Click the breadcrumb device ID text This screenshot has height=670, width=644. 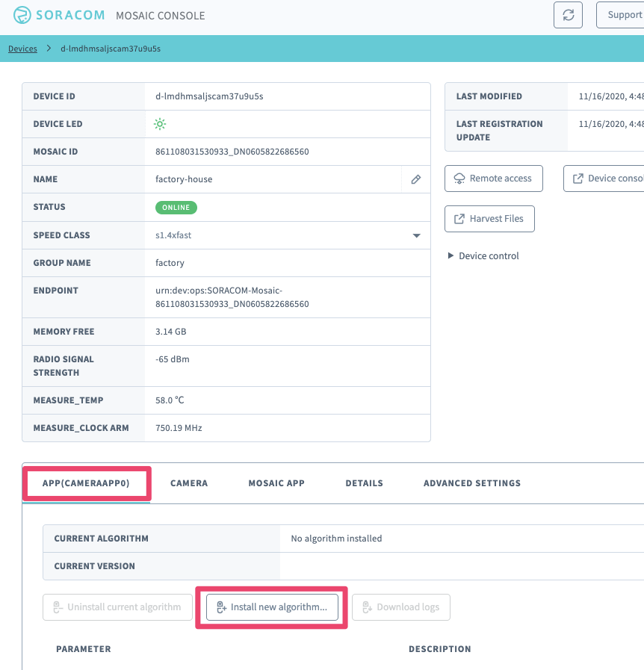click(x=111, y=49)
